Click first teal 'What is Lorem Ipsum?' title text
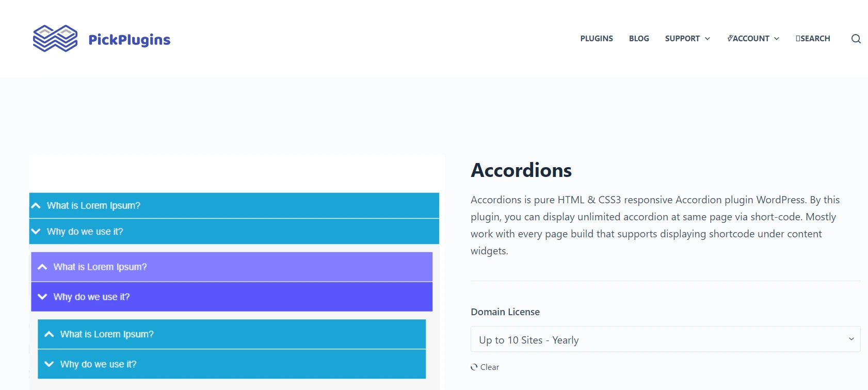Viewport: 868px width, 390px height. pyautogui.click(x=93, y=205)
